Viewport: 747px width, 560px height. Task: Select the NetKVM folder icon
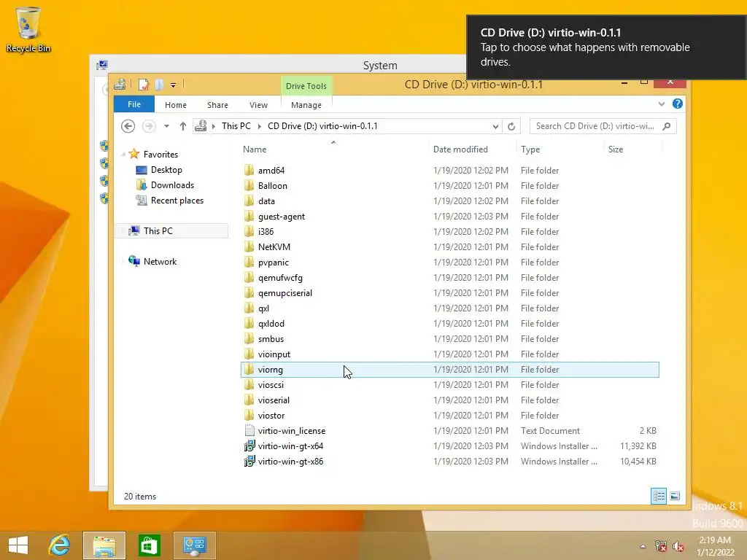[249, 246]
